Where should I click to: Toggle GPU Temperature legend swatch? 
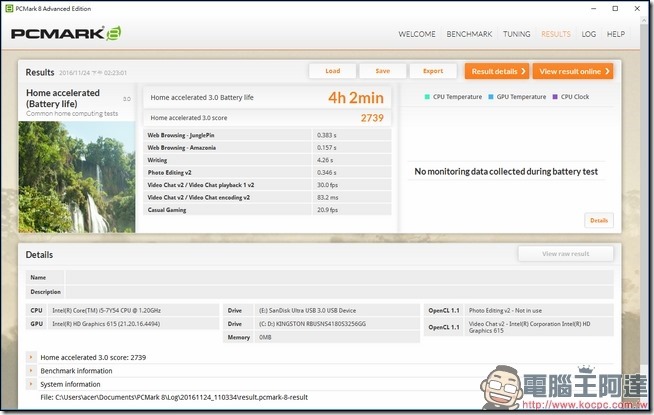[490, 97]
